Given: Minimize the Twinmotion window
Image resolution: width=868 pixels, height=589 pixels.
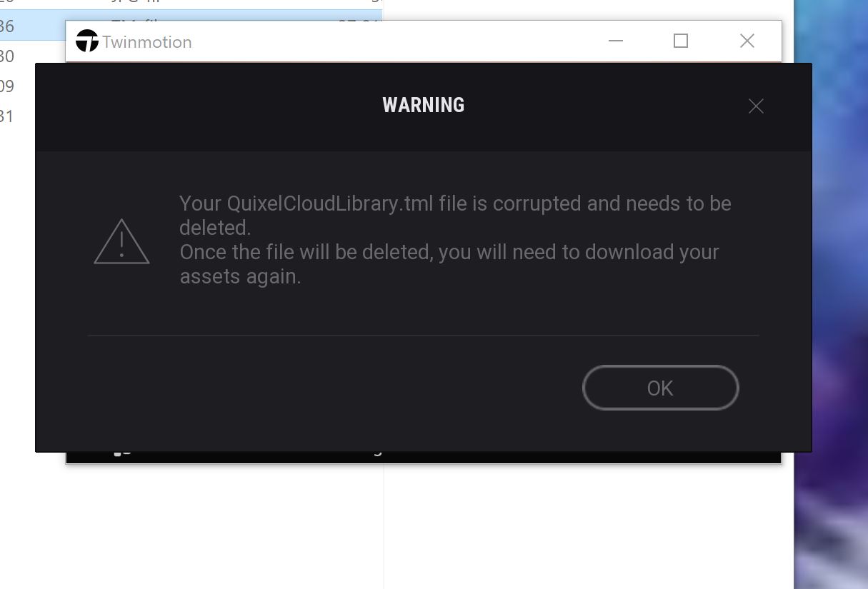Looking at the screenshot, I should point(616,41).
